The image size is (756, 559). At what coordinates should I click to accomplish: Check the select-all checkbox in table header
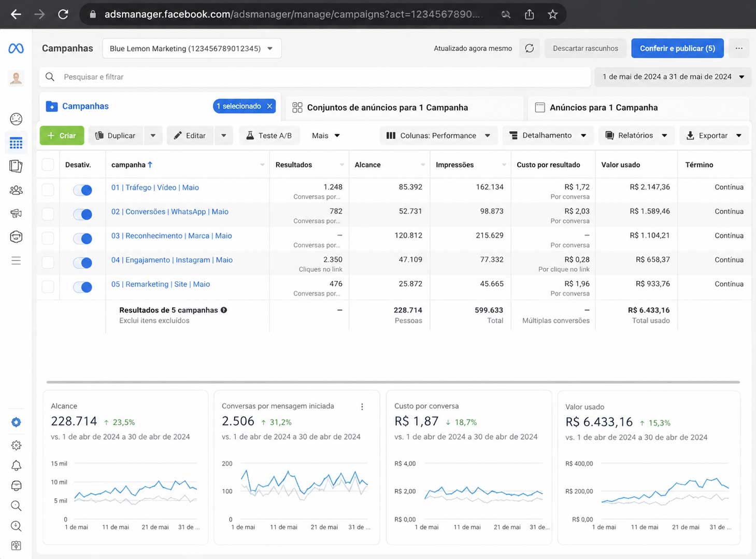tap(48, 165)
